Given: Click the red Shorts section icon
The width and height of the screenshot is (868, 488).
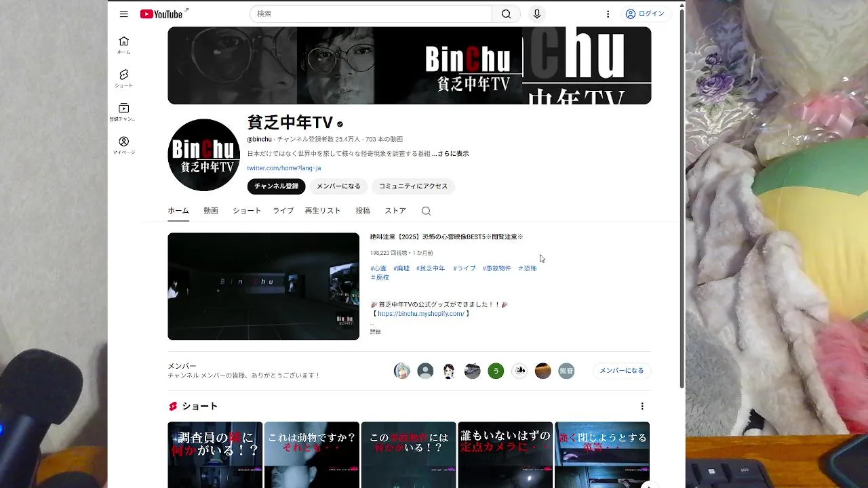Looking at the screenshot, I should click(173, 407).
